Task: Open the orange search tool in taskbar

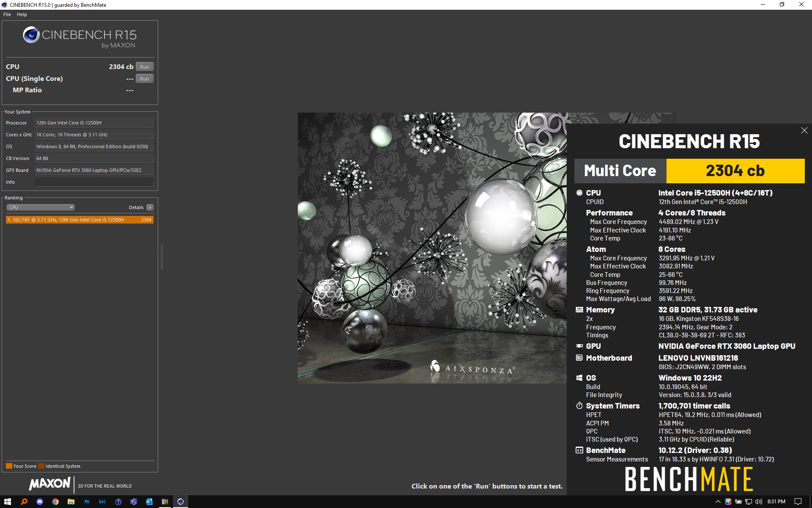Action: coord(24,502)
